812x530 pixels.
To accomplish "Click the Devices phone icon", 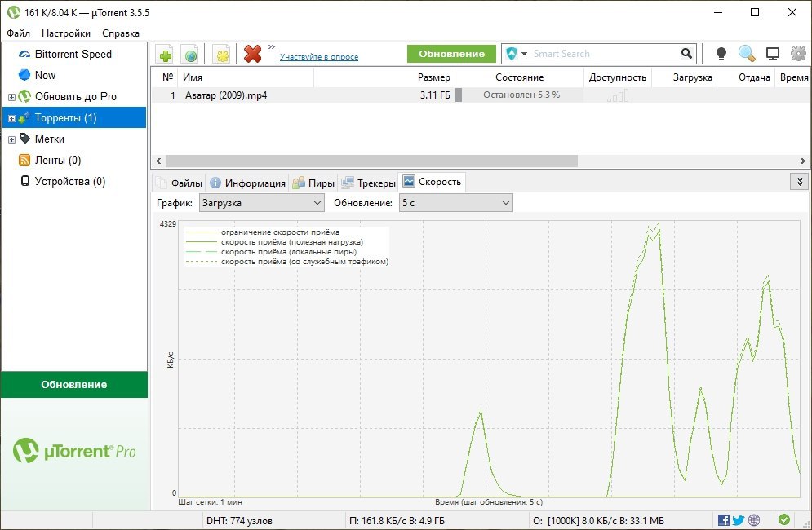I will (x=24, y=181).
